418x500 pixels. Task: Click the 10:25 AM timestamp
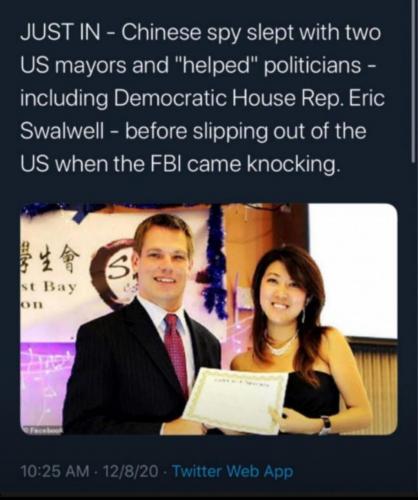[55, 471]
